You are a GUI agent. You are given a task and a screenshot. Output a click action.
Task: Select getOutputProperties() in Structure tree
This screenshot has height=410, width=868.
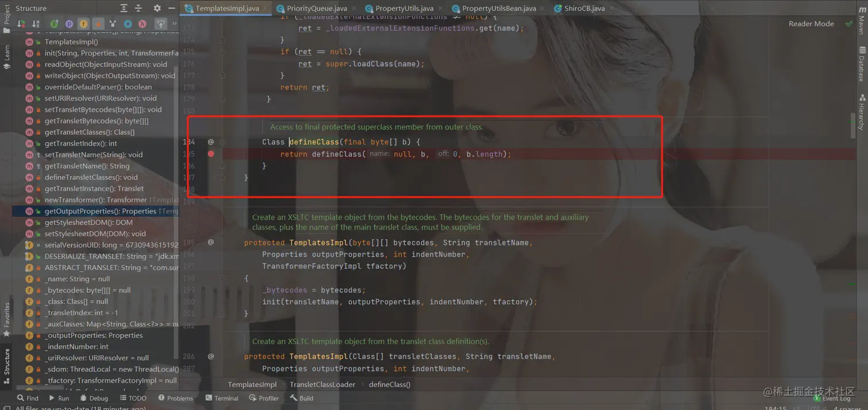tap(95, 211)
